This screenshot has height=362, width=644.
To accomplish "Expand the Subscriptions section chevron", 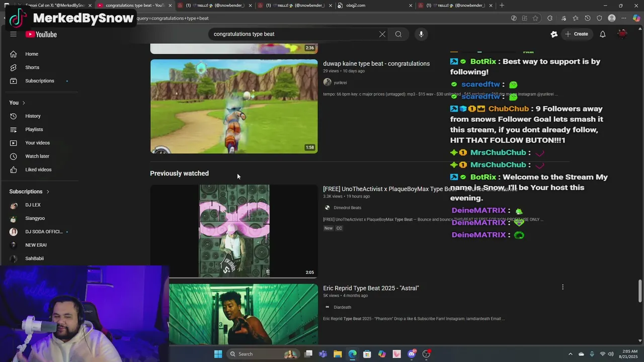I will coord(48,192).
